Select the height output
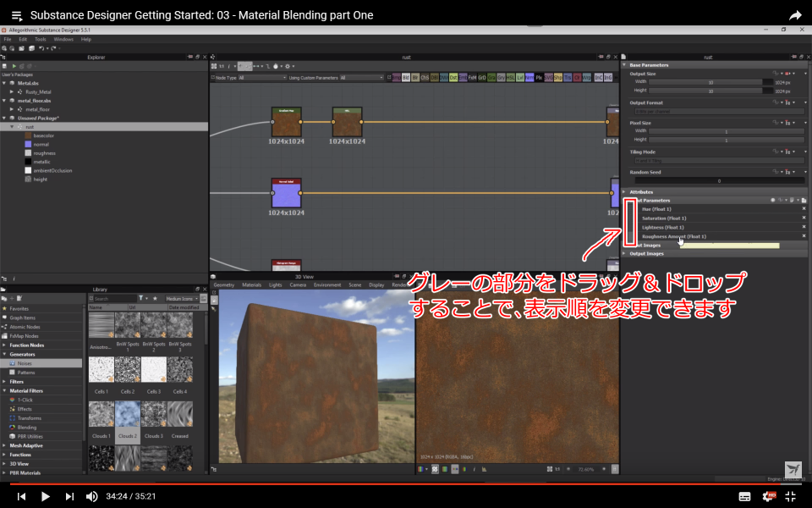The width and height of the screenshot is (812, 508). [40, 179]
